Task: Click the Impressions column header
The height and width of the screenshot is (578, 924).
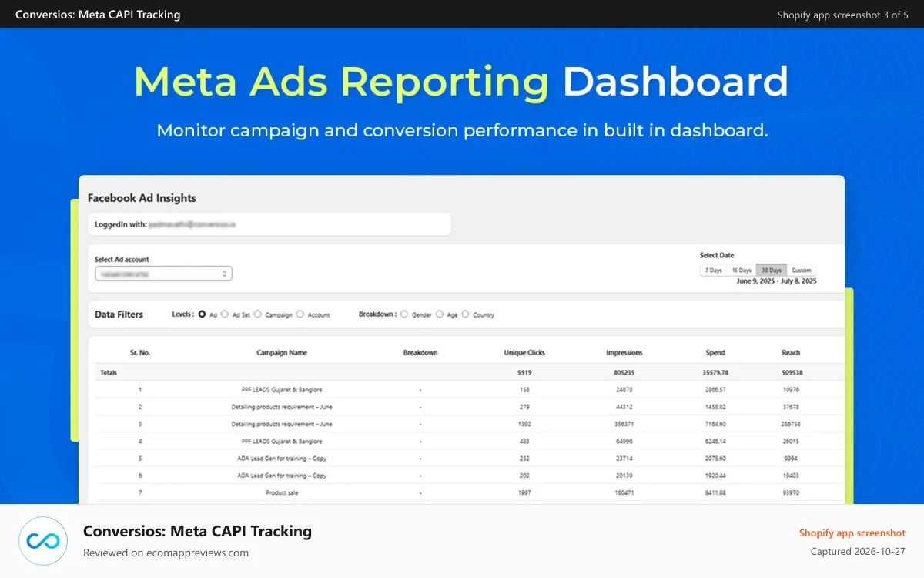Action: tap(624, 353)
